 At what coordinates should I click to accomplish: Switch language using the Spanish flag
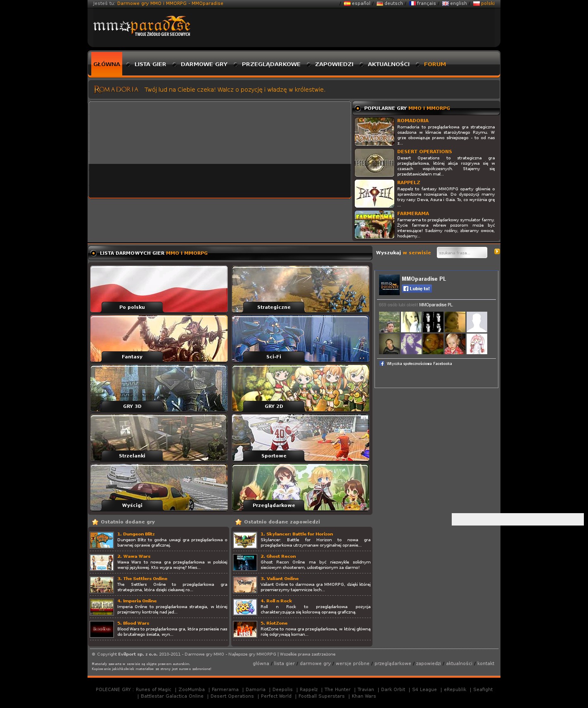click(347, 4)
